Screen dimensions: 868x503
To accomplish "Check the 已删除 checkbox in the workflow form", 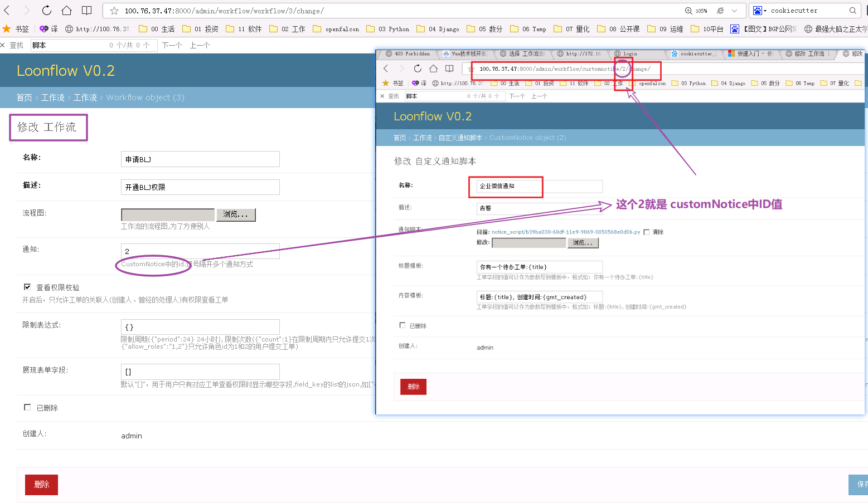I will (x=27, y=407).
